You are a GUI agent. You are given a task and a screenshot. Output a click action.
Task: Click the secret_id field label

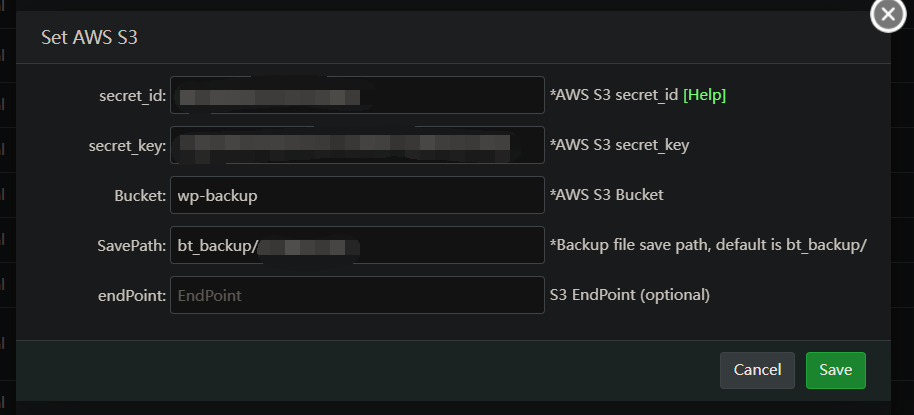pyautogui.click(x=132, y=96)
